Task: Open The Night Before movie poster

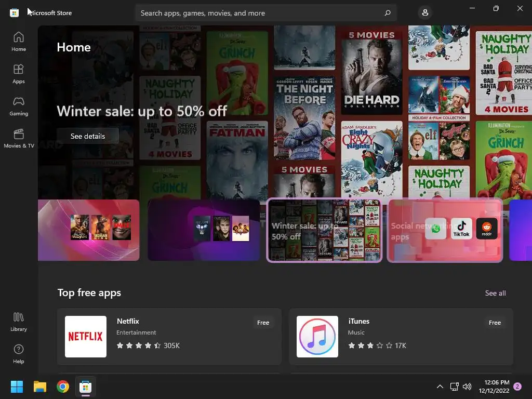Action: coord(304,118)
